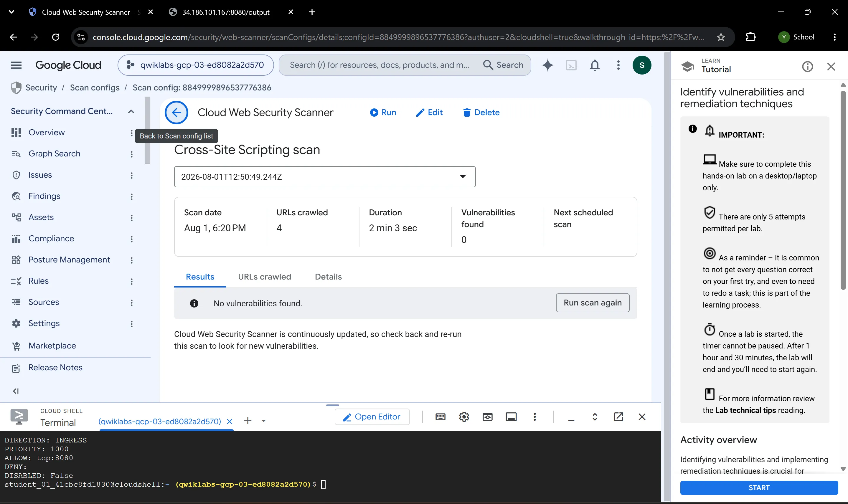Switch to the Results tab
Screen dimensions: 848x504
[x=200, y=277]
